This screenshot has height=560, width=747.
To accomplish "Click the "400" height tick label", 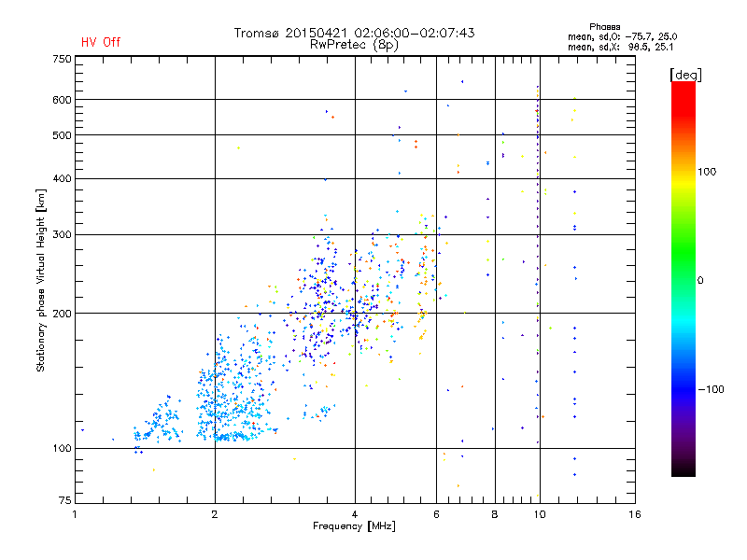I will pyautogui.click(x=62, y=178).
